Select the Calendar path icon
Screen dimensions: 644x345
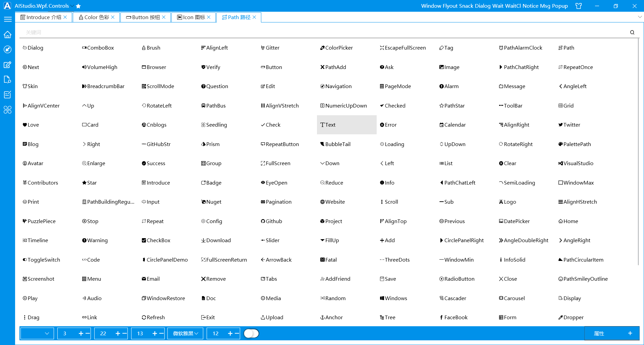(x=452, y=125)
